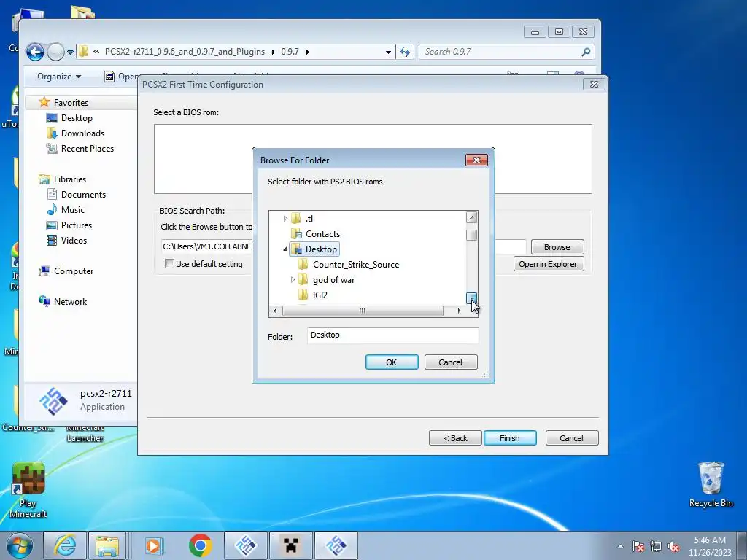Click the search magnifier icon

point(586,52)
